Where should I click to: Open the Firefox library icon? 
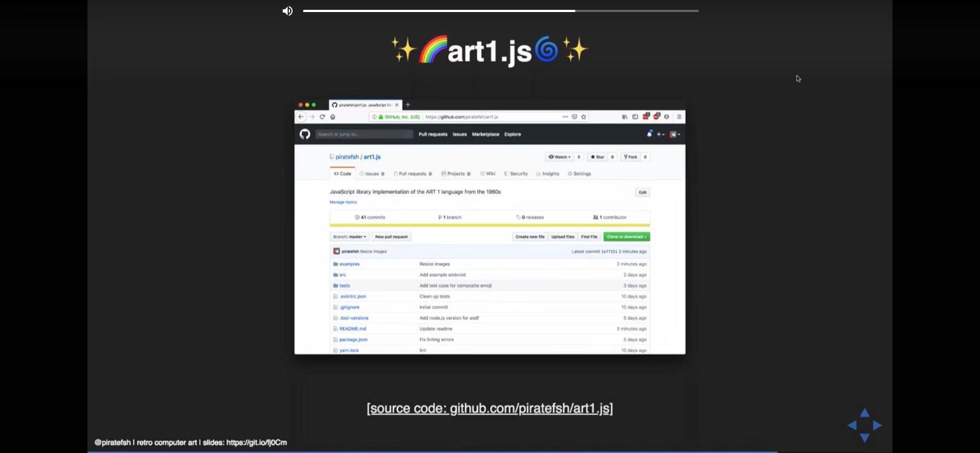pos(625,117)
